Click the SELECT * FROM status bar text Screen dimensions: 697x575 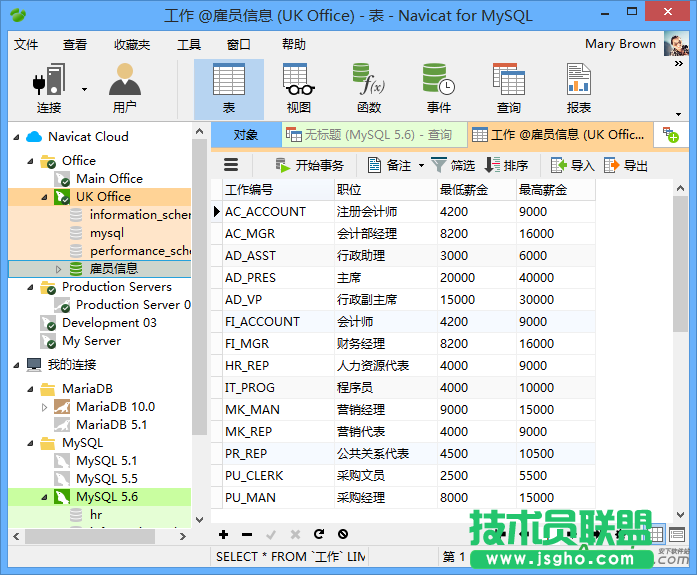pos(291,557)
